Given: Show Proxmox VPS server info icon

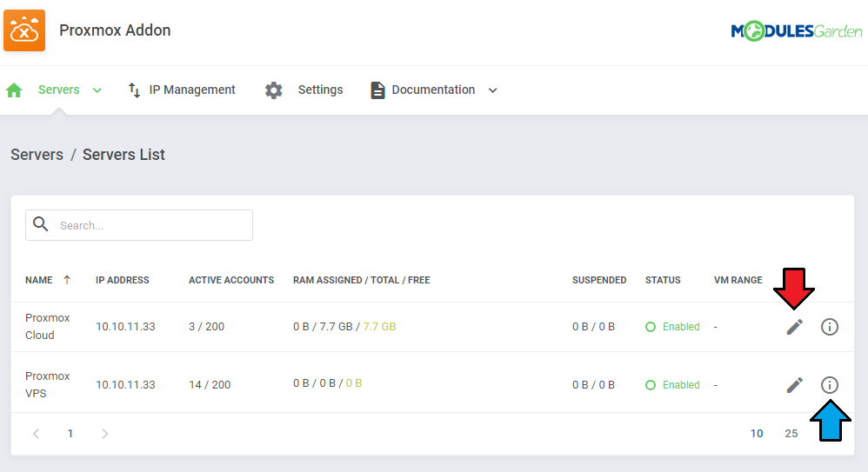Looking at the screenshot, I should (829, 385).
